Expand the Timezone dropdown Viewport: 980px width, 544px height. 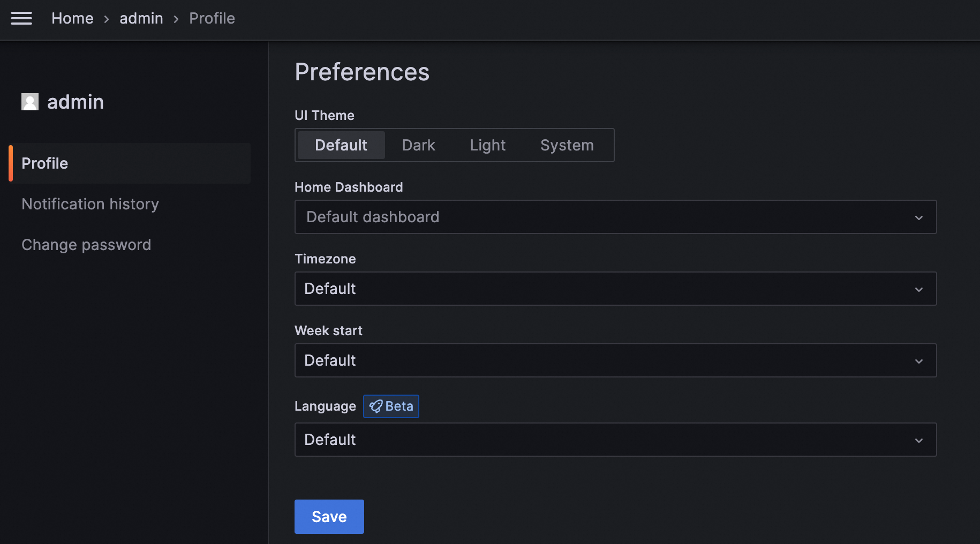click(x=605, y=289)
